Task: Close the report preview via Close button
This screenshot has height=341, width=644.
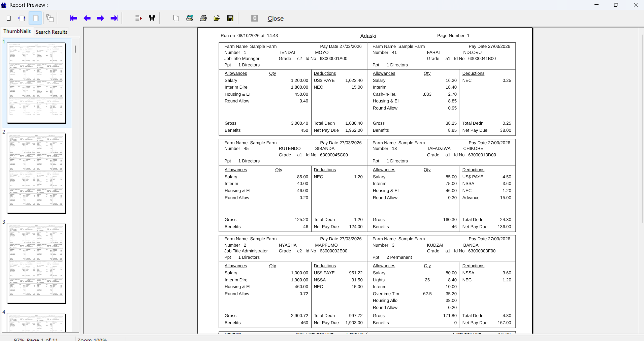Action: (276, 19)
